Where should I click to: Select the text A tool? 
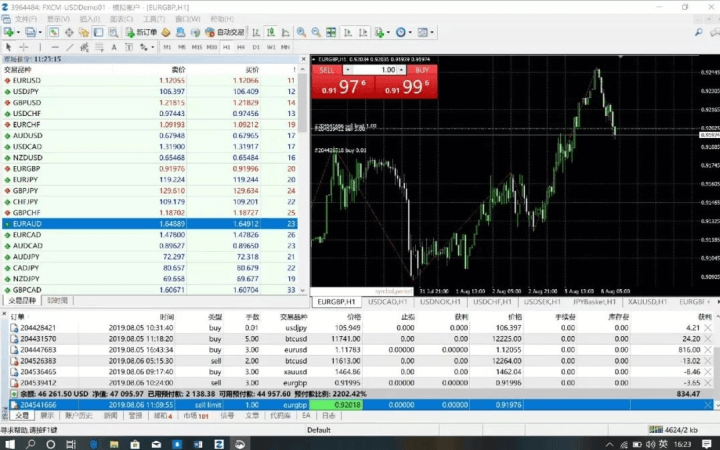114,47
